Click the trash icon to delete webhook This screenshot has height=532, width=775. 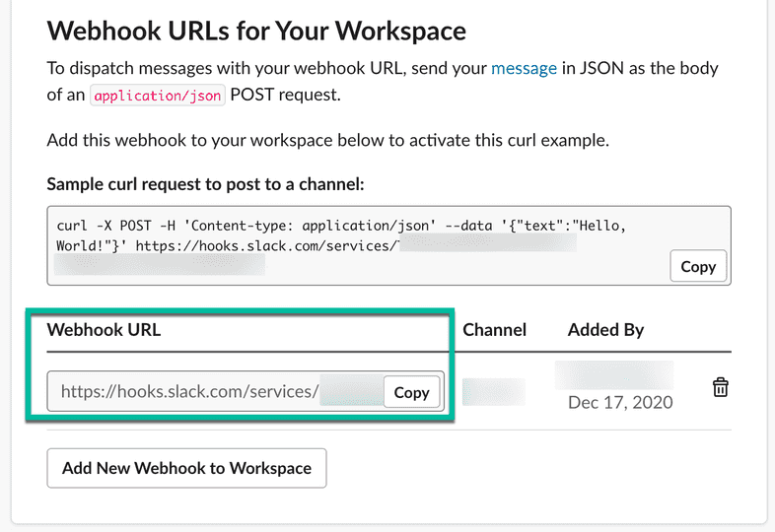pyautogui.click(x=720, y=388)
